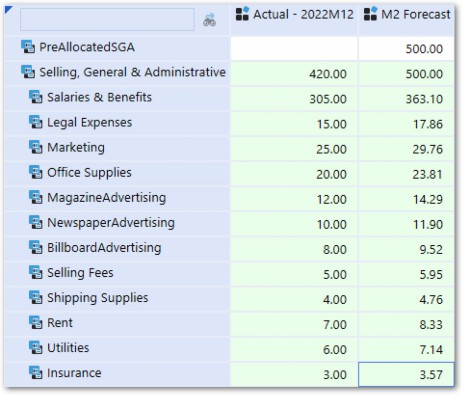This screenshot has width=463, height=395.
Task: Click the Shipping Supplies element icon
Action: (35, 297)
